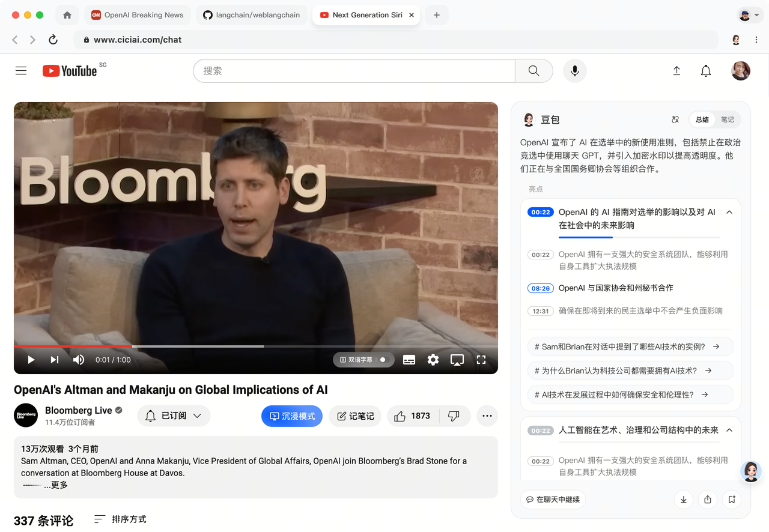The height and width of the screenshot is (532, 769).
Task: Select the 总结 summary view
Action: click(702, 119)
